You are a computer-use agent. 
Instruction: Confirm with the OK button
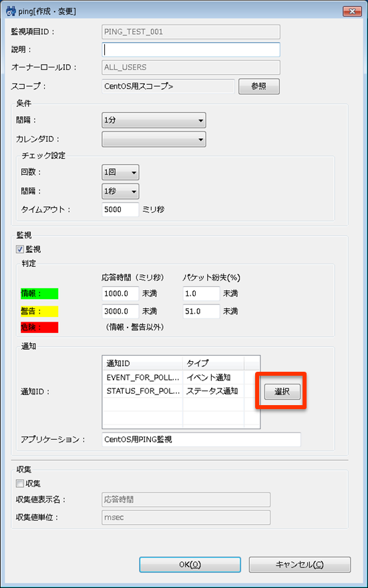(x=190, y=565)
